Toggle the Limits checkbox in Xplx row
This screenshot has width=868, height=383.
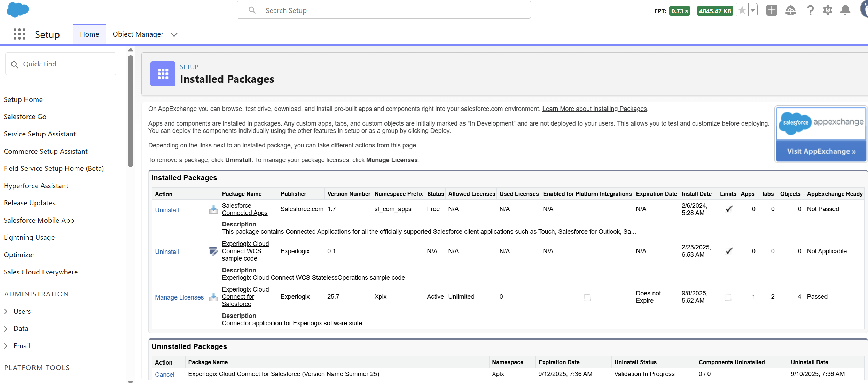coord(728,297)
